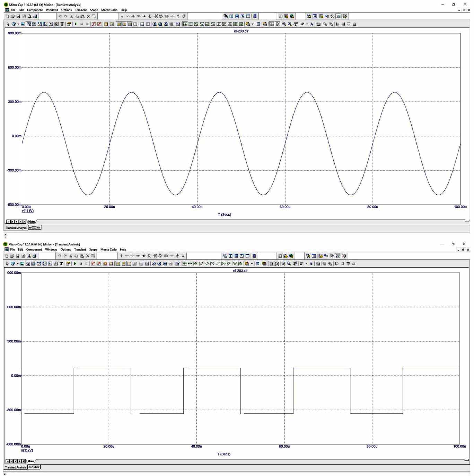Select the Main page tab under lower plot

pos(31,461)
